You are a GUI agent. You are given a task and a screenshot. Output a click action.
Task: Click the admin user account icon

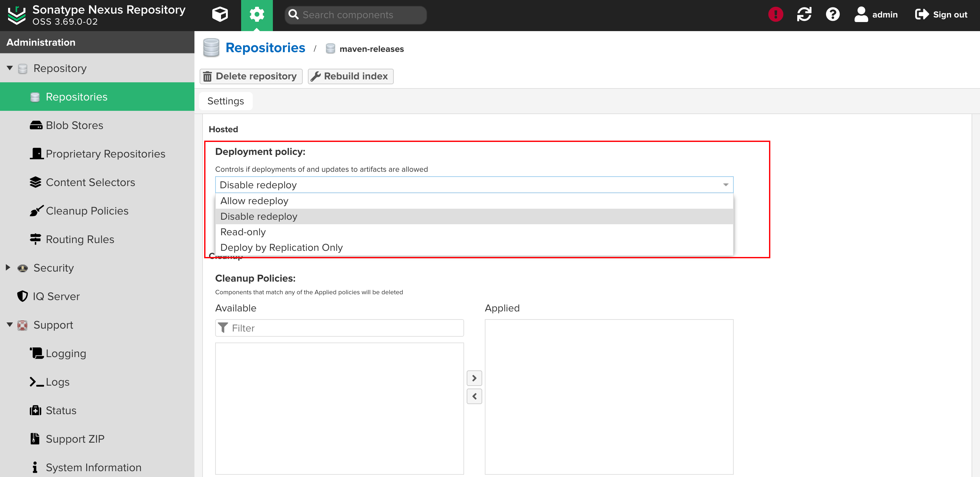coord(861,15)
